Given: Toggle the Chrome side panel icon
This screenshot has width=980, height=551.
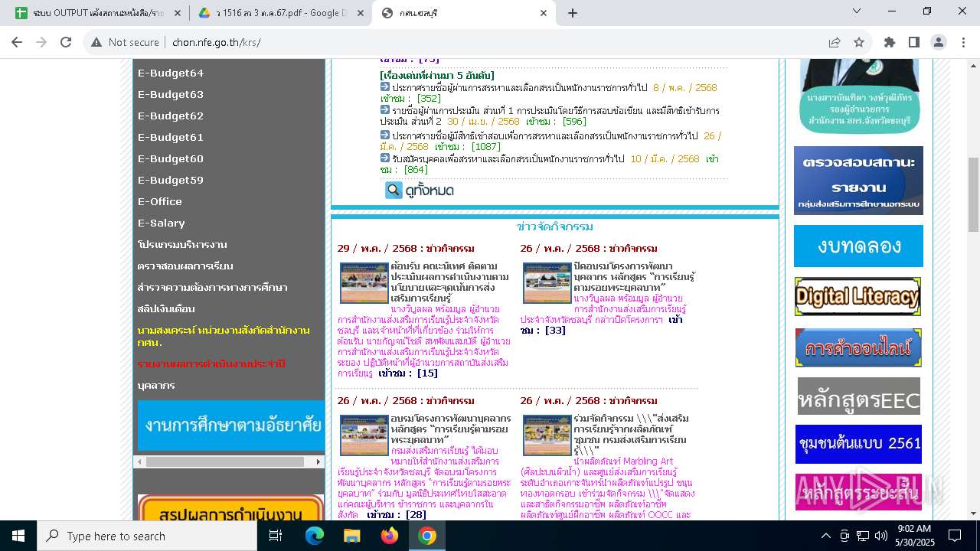Looking at the screenshot, I should (x=914, y=42).
